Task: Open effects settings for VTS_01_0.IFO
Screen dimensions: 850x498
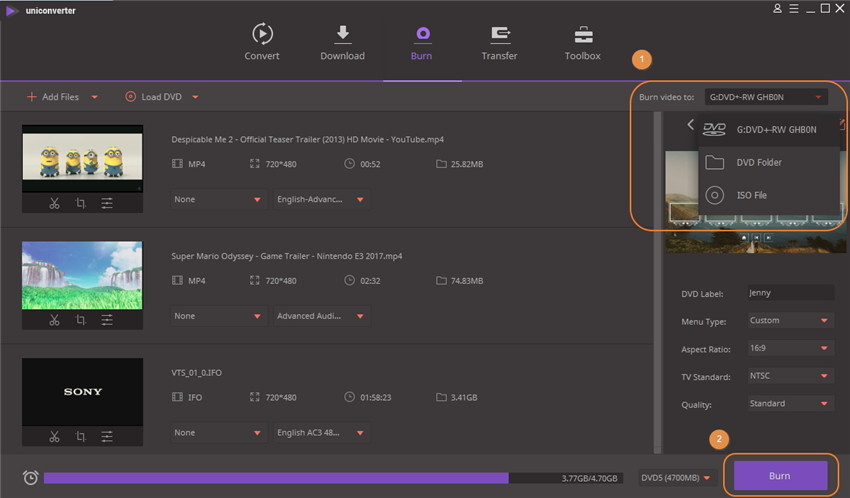Action: pos(107,436)
